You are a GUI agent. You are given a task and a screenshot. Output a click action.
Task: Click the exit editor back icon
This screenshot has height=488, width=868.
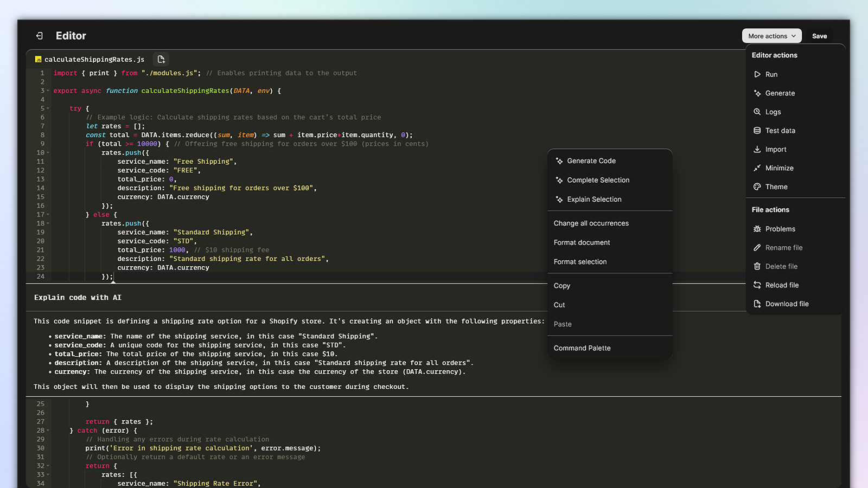(40, 36)
